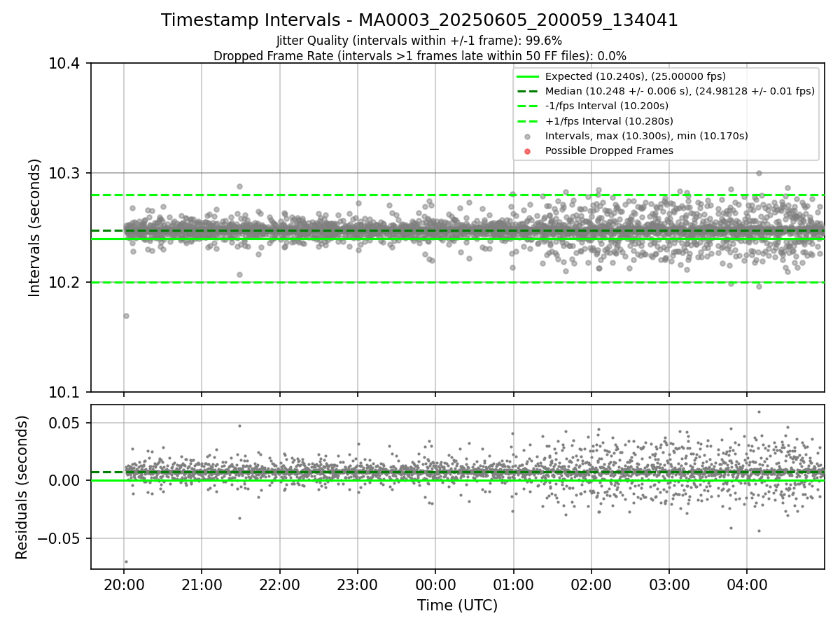The image size is (840, 630).
Task: Click the 20:00 time tick label
Action: click(x=124, y=584)
